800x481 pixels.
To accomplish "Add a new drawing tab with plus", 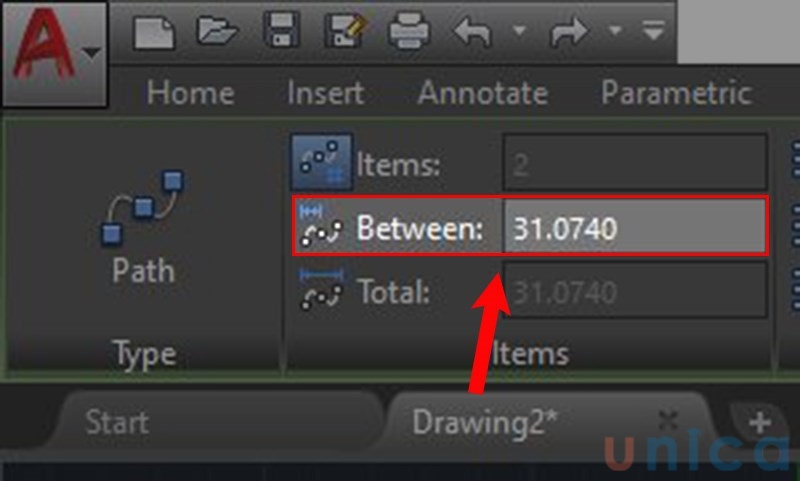I will 760,422.
